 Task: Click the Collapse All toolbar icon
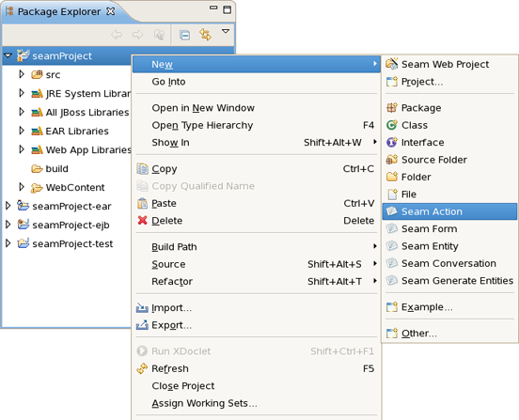click(x=184, y=35)
